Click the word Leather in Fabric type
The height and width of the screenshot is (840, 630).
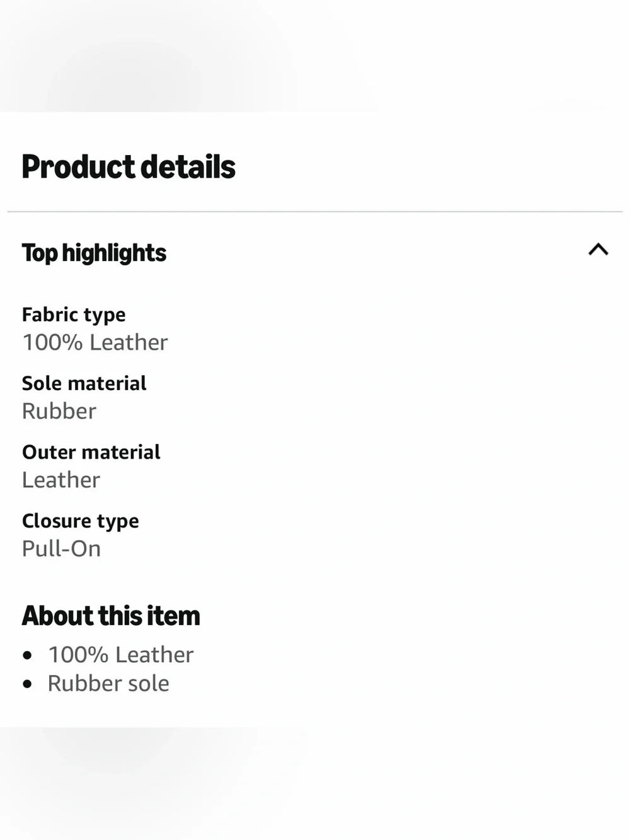[129, 342]
